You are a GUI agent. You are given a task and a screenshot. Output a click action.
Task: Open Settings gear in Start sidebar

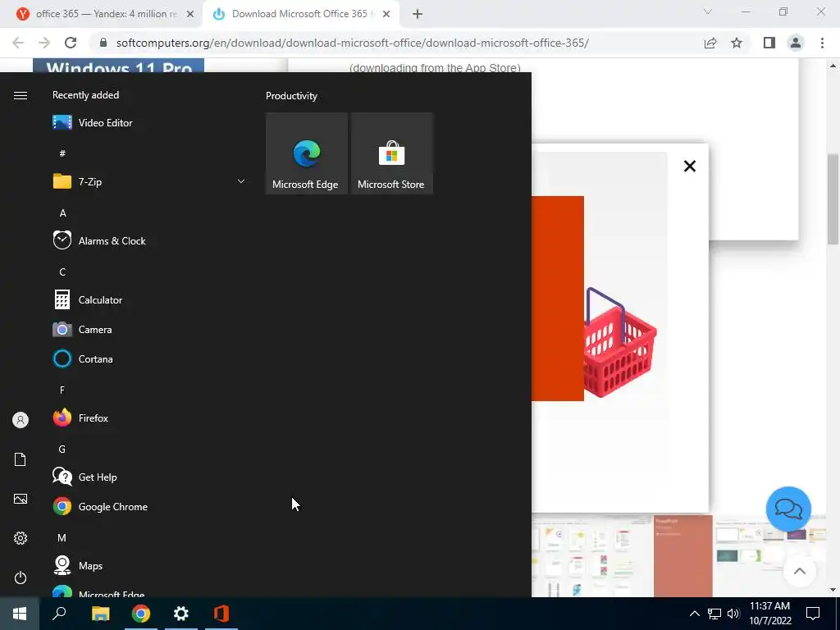click(21, 538)
